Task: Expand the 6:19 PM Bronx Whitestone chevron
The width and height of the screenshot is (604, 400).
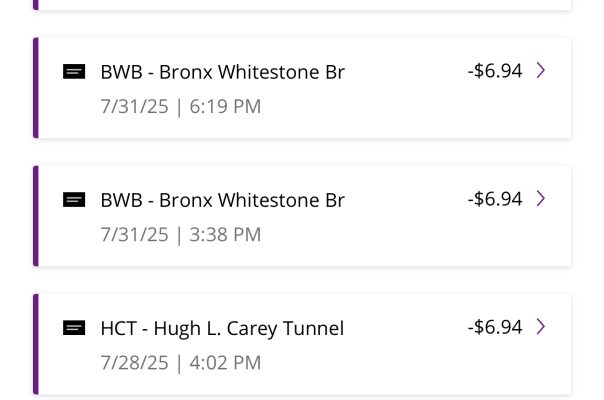Action: 541,71
